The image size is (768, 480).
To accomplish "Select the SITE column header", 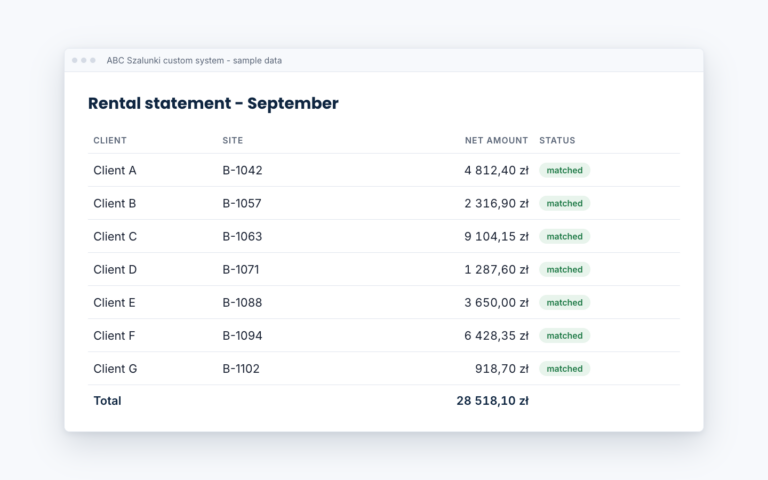I will tap(233, 141).
